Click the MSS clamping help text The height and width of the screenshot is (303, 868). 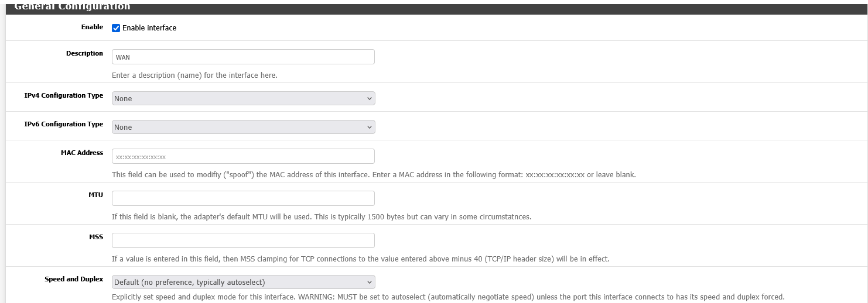360,259
